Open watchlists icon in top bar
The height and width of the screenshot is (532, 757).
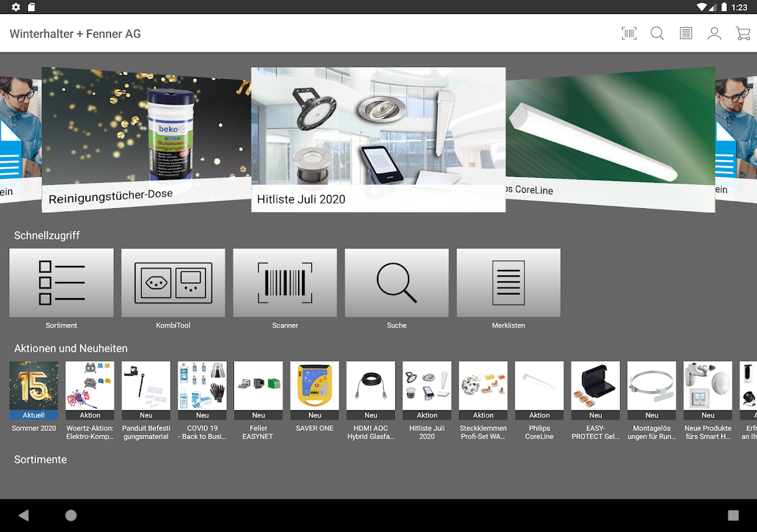point(686,33)
